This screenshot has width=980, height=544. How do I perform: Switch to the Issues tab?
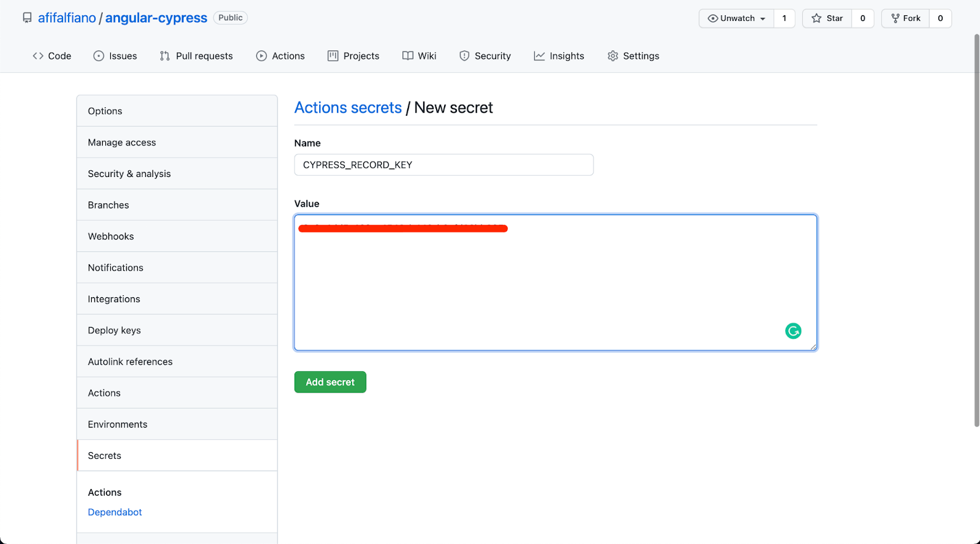pyautogui.click(x=115, y=56)
